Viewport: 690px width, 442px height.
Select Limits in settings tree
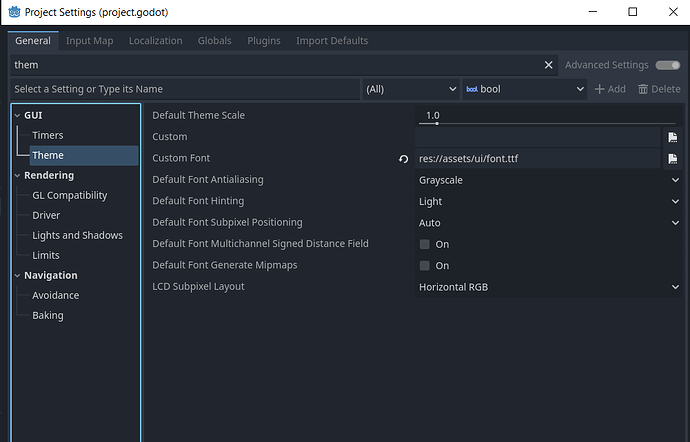click(45, 255)
